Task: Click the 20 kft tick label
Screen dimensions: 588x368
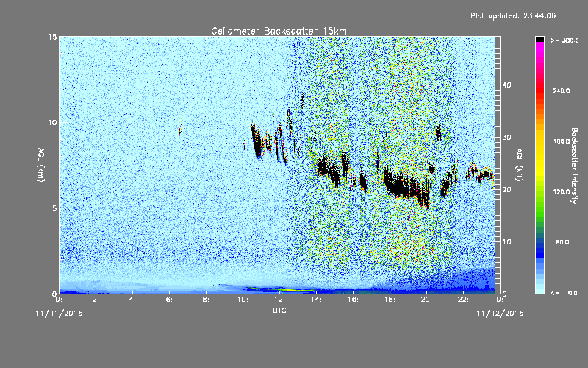Action: click(506, 190)
